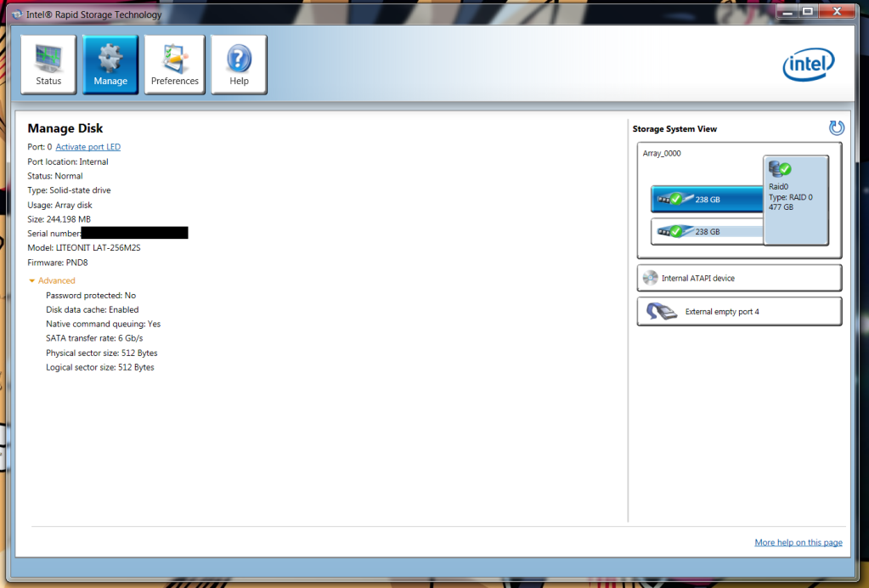This screenshot has width=869, height=588.
Task: Open the Help tab
Action: [x=239, y=65]
